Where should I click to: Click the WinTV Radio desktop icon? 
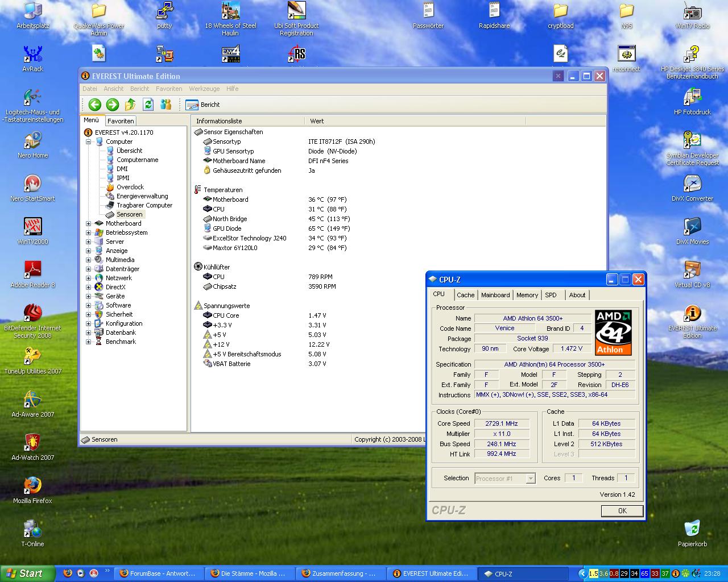(692, 15)
